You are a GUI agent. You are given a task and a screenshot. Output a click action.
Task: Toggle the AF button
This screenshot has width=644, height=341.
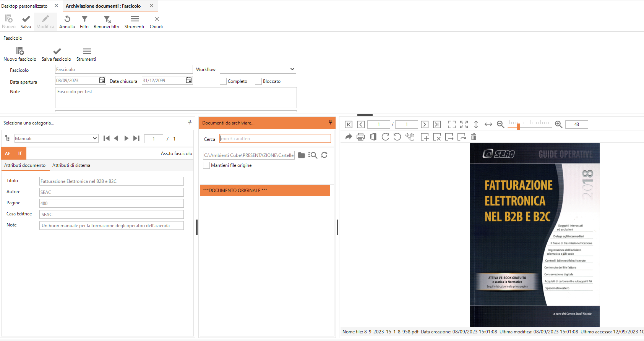[x=8, y=154]
